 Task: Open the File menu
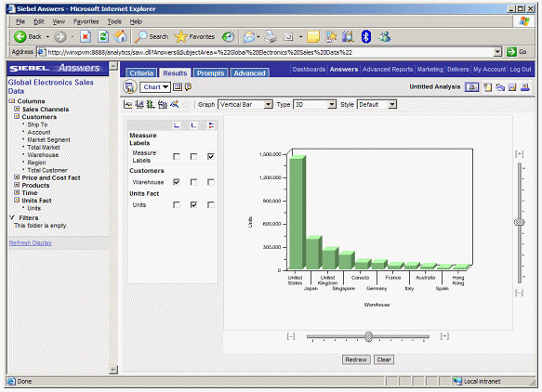pyautogui.click(x=20, y=21)
